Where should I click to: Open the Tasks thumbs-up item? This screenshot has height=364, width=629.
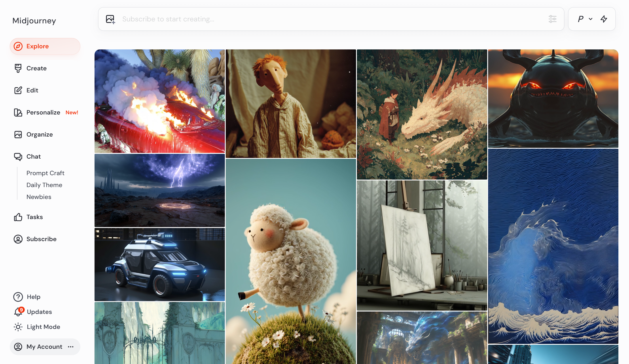coord(34,217)
